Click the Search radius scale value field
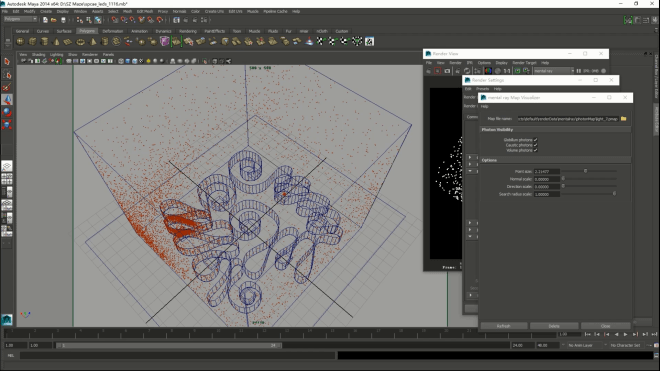Image resolution: width=660 pixels, height=371 pixels. [x=546, y=194]
